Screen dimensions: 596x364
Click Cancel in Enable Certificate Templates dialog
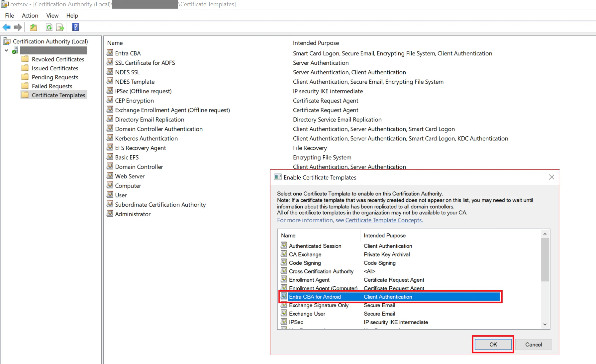click(534, 344)
